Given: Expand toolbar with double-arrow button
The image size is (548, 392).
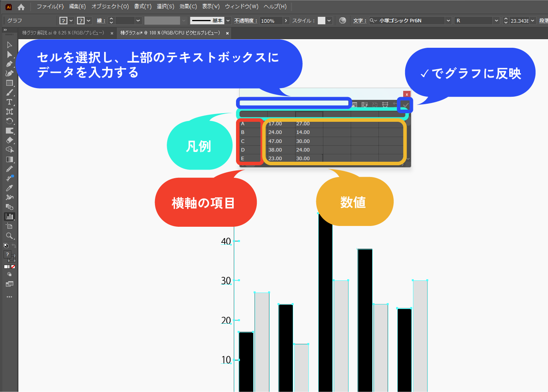Looking at the screenshot, I should pyautogui.click(x=5, y=30).
